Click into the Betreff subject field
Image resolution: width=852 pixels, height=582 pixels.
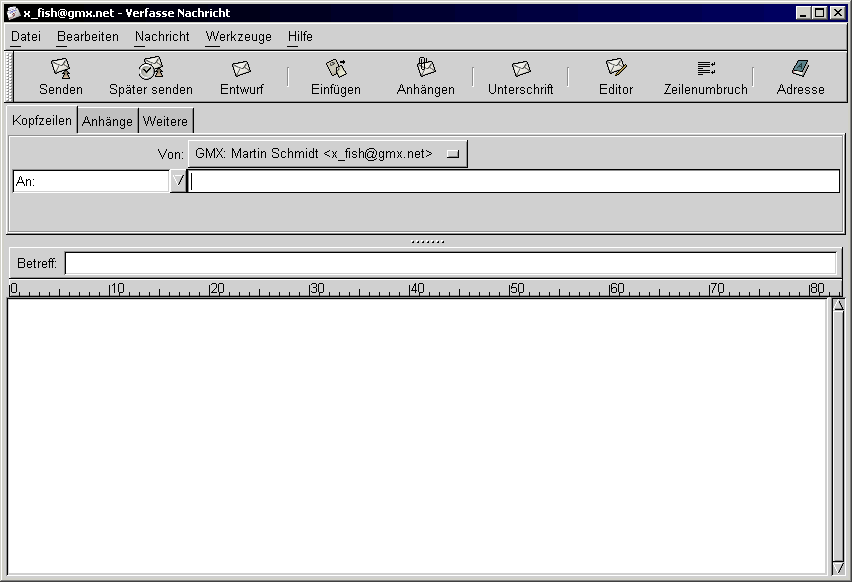point(450,264)
